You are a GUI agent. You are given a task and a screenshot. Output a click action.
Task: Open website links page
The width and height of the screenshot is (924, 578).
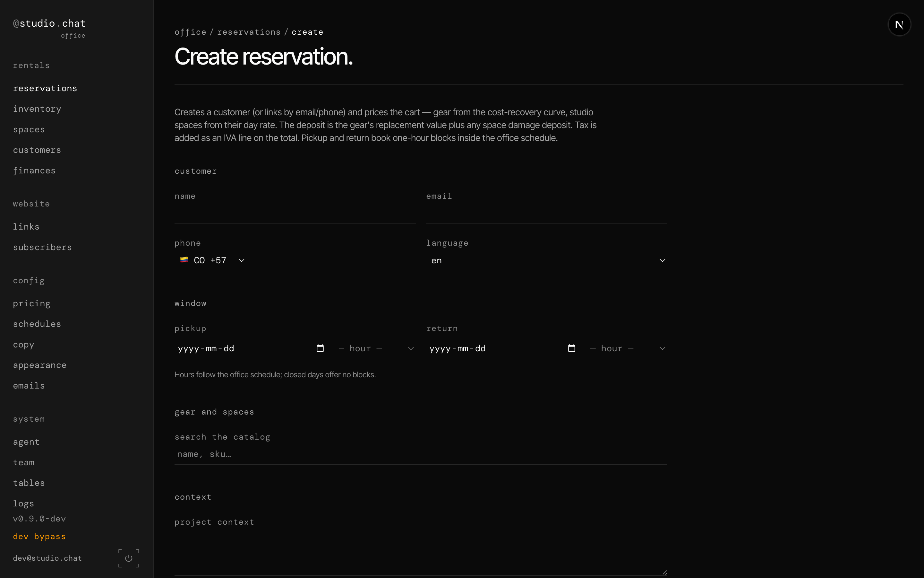coord(26,227)
